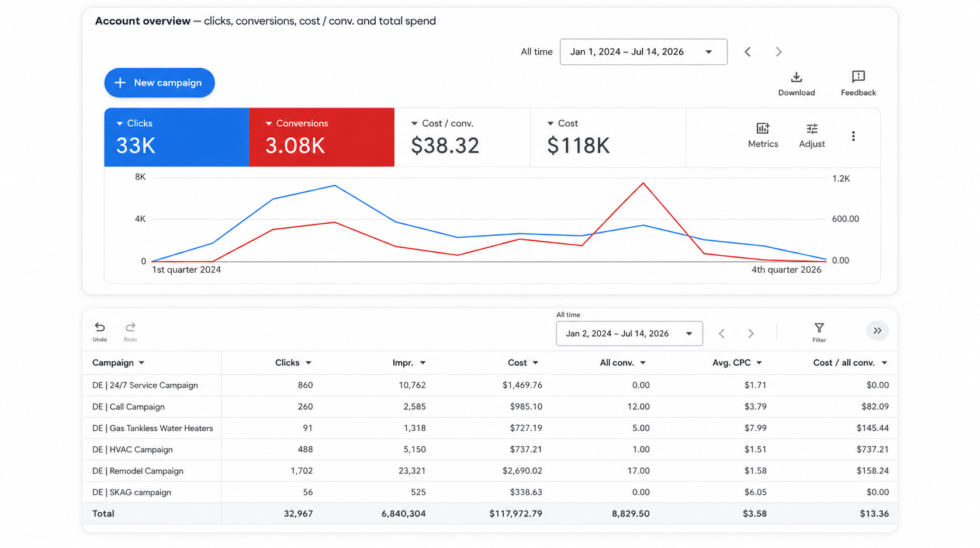Open DE | Gas Tankless Water Heaters campaign
Viewport: 980px width, 548px height.
click(153, 428)
